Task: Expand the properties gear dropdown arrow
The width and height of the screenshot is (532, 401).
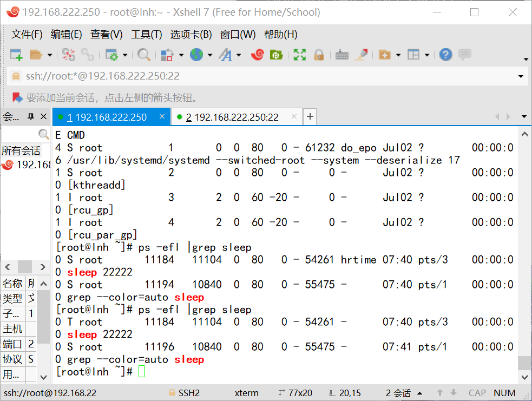Action: (x=125, y=55)
